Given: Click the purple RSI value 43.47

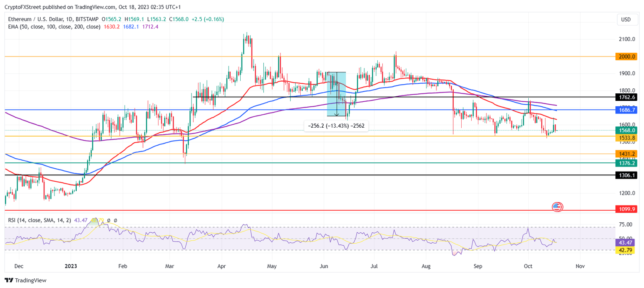Looking at the screenshot, I should coord(81,220).
